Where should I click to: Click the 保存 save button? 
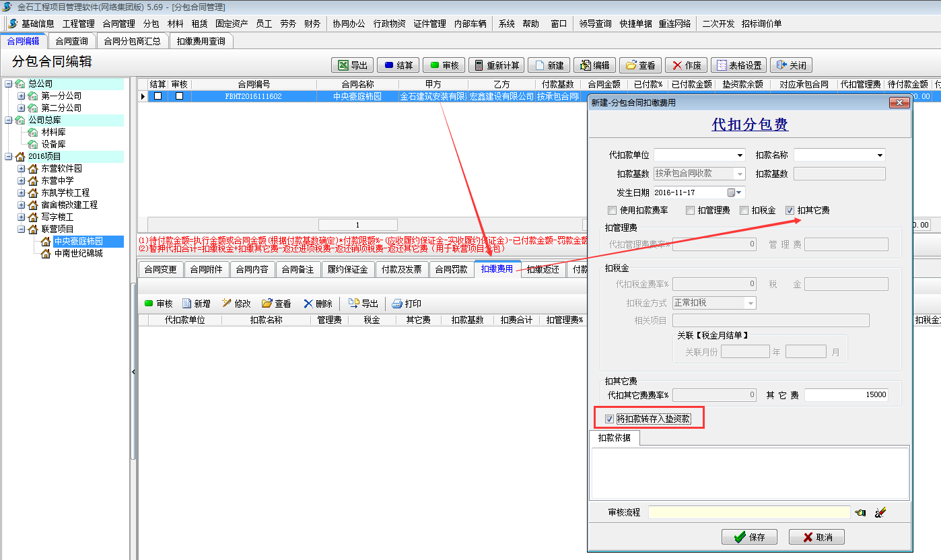point(749,537)
